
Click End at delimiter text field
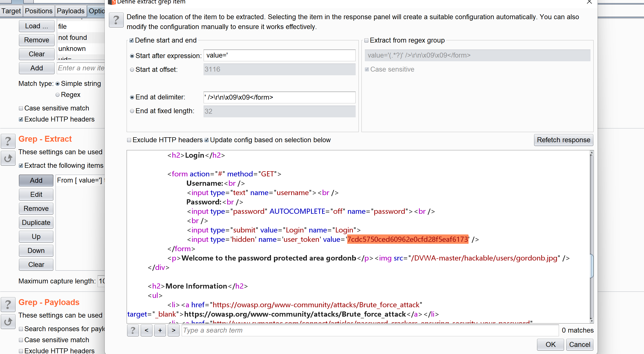(x=279, y=97)
